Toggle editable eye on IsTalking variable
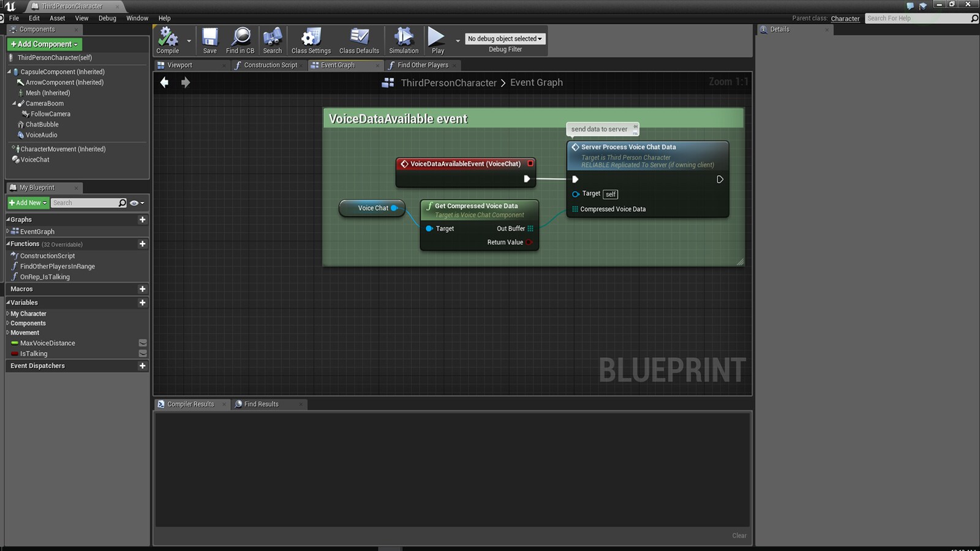980x551 pixels. 142,353
